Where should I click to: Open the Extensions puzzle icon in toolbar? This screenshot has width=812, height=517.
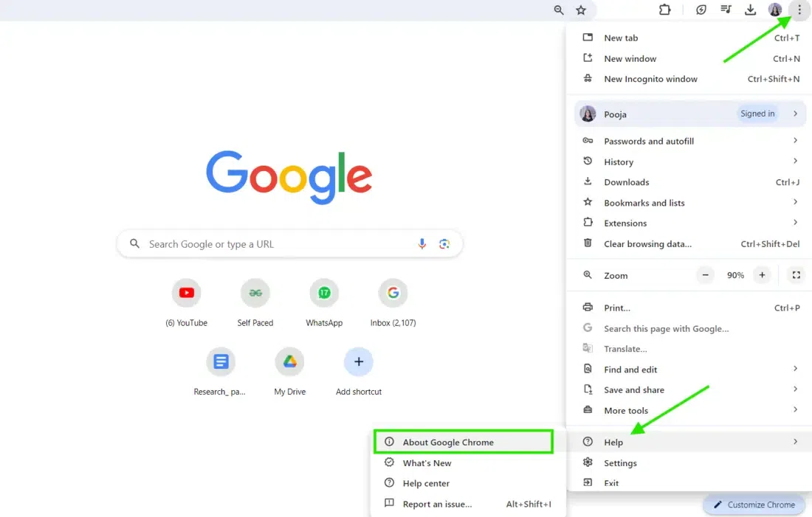[664, 10]
